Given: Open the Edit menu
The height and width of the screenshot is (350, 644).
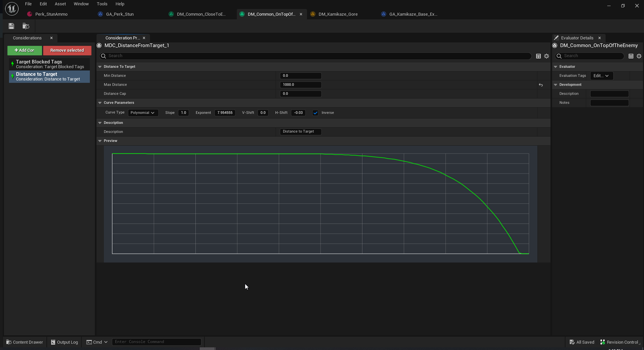Looking at the screenshot, I should point(43,4).
